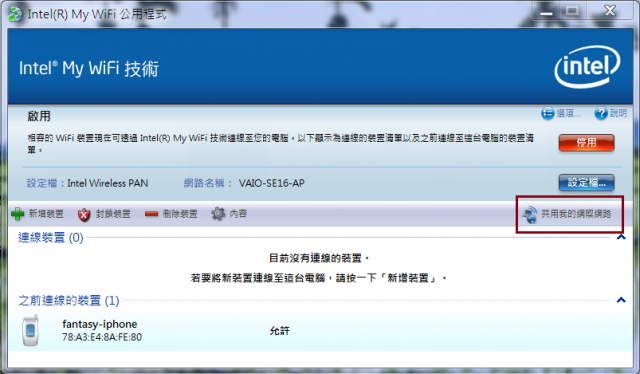Screen dimensions: 640x374
Task: Click the 允許 status of fantasy-iphone
Action: [x=280, y=331]
